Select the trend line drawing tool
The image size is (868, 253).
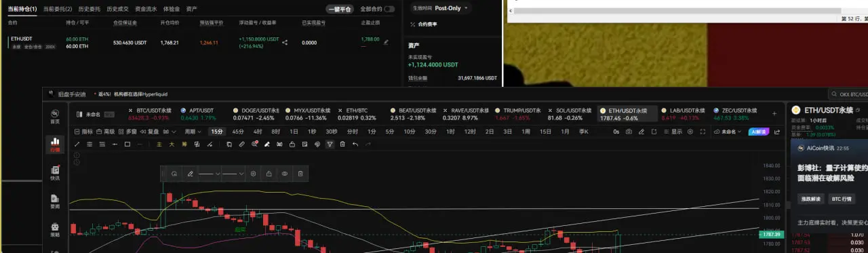pos(77,144)
